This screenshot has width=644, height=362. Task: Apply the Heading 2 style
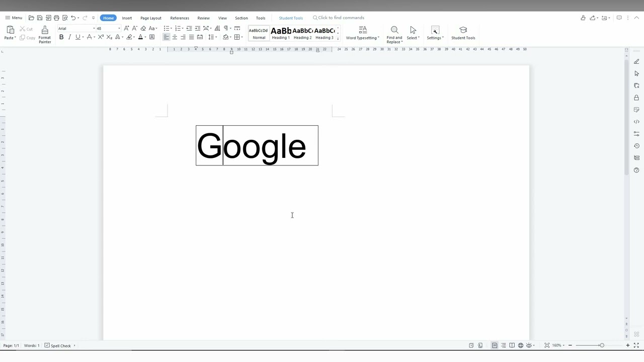302,34
